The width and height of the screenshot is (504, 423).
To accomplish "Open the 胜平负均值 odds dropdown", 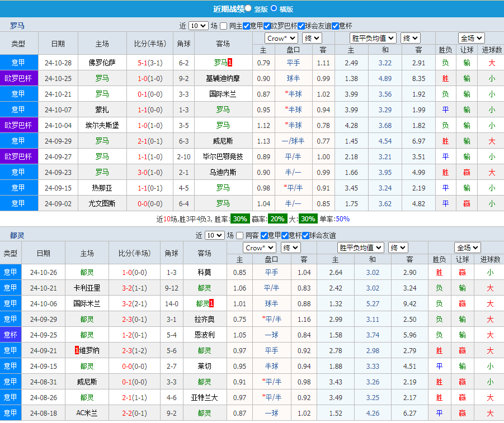I will pos(373,37).
